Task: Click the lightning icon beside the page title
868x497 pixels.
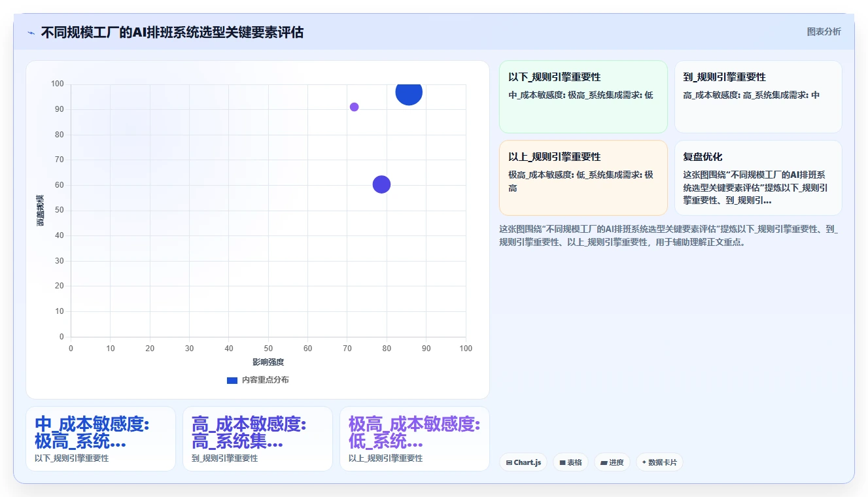Action: 31,33
